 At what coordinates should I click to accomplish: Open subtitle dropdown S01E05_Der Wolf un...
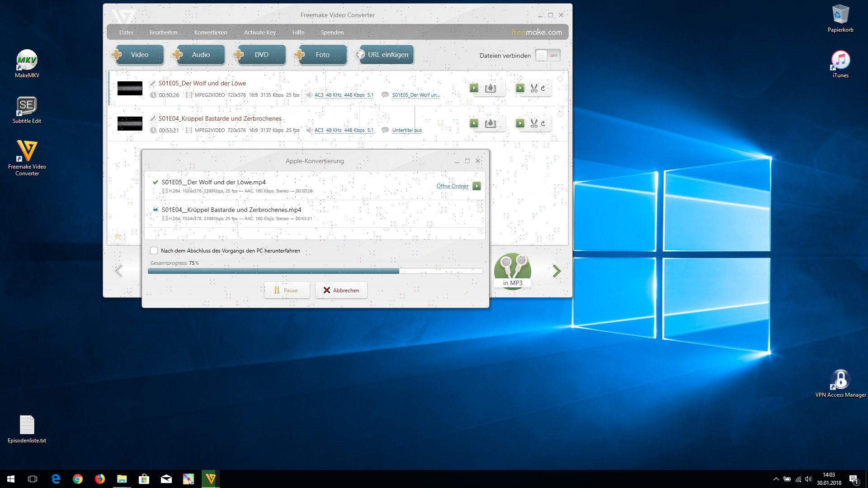point(415,95)
